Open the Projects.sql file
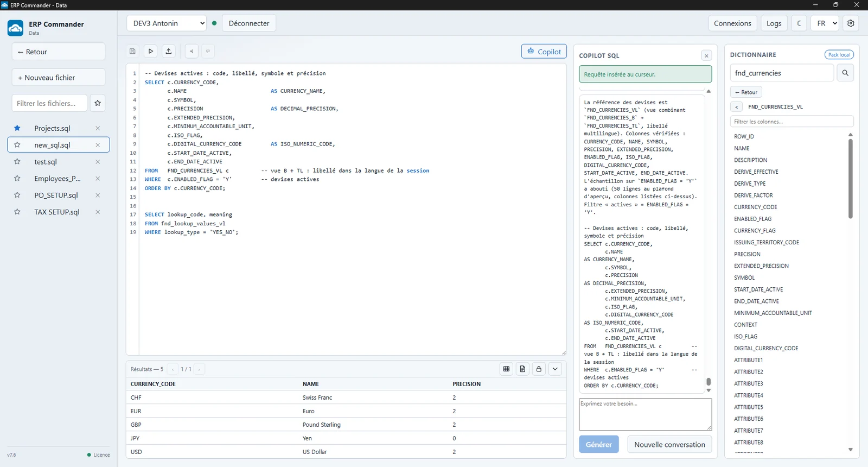 click(x=52, y=128)
